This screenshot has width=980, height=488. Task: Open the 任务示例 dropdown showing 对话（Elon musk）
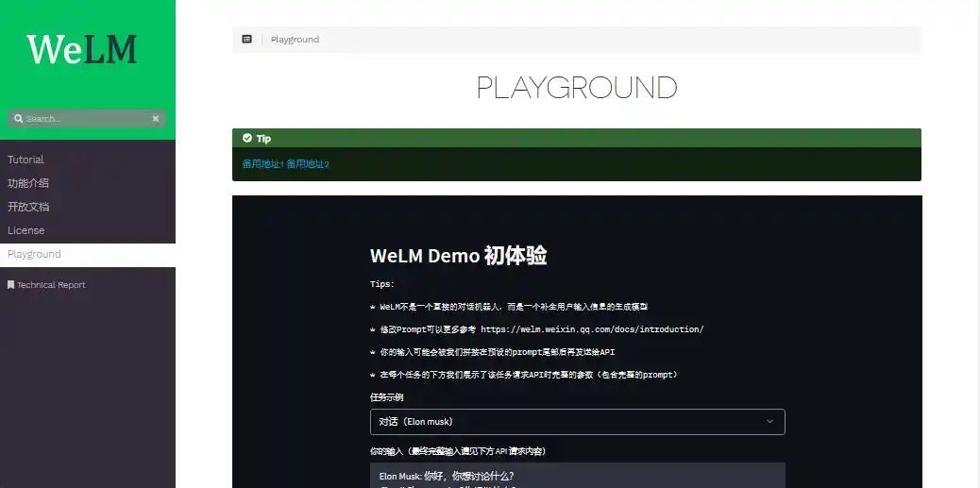point(578,422)
